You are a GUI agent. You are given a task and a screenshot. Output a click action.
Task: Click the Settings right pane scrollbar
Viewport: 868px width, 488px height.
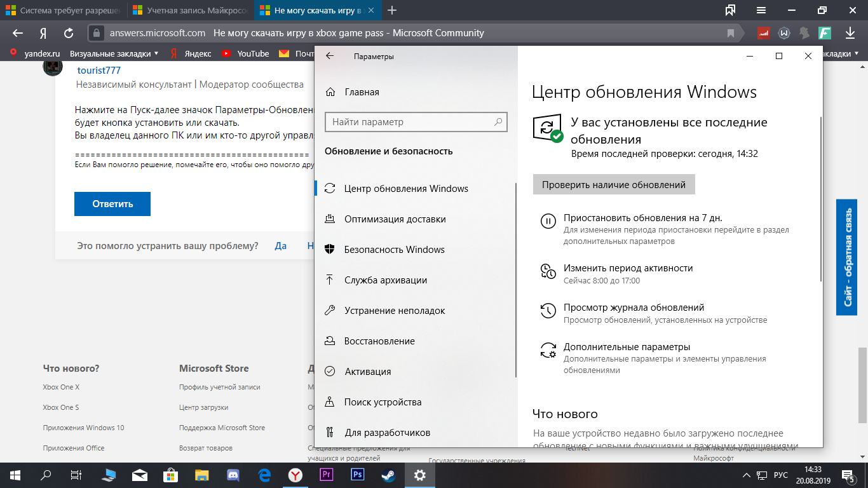820,199
